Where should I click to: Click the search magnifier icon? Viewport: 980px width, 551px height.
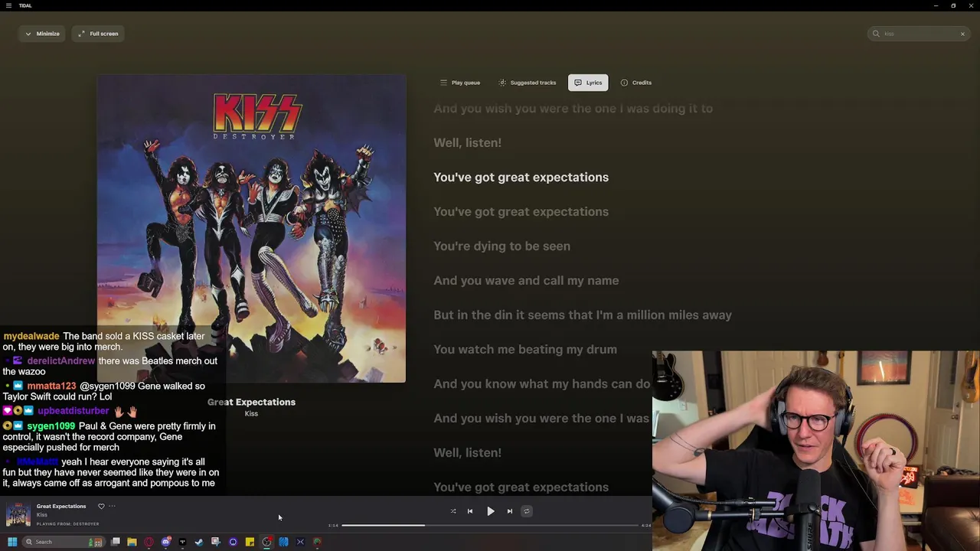click(x=876, y=34)
